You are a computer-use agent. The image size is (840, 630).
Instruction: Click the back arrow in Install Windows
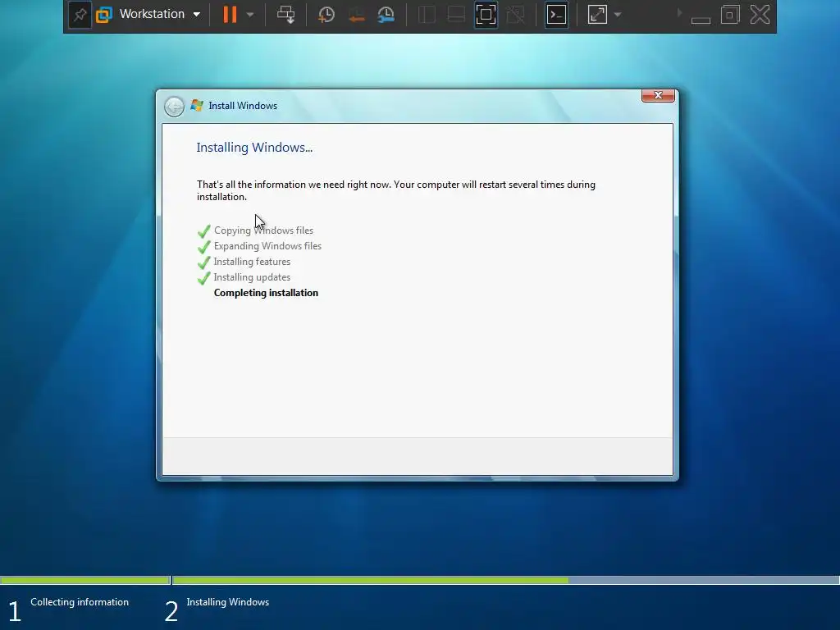click(174, 107)
